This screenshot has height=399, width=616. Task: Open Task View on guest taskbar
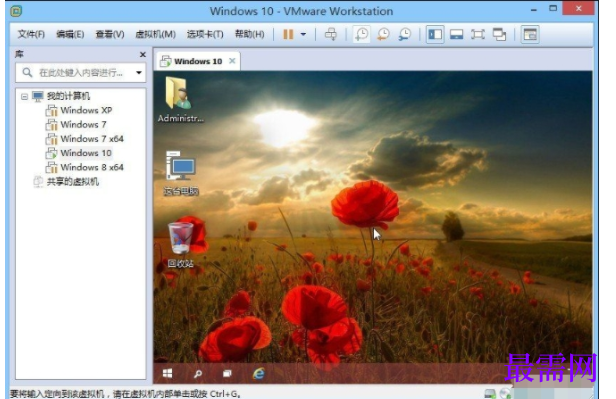pyautogui.click(x=227, y=373)
